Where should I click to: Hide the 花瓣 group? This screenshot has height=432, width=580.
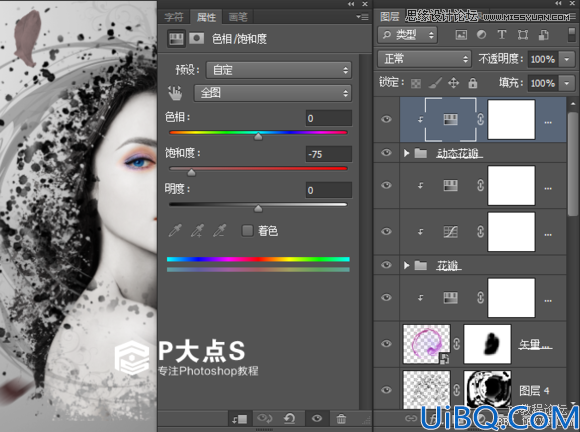(387, 265)
